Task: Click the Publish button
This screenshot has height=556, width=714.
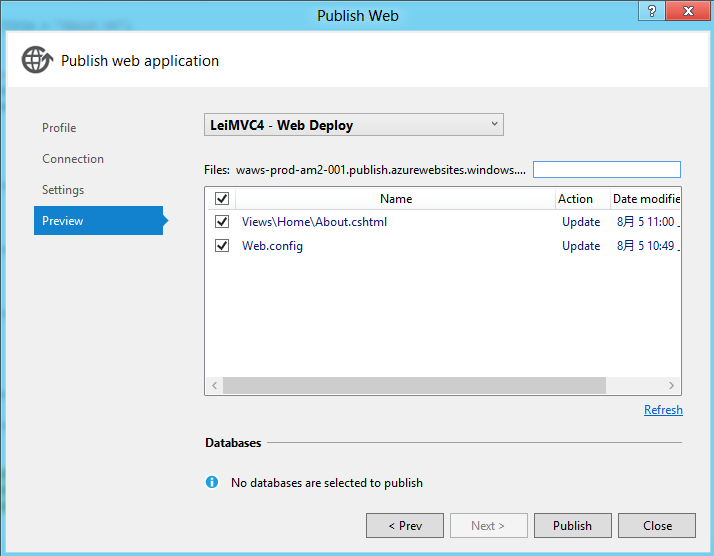Action: click(572, 525)
